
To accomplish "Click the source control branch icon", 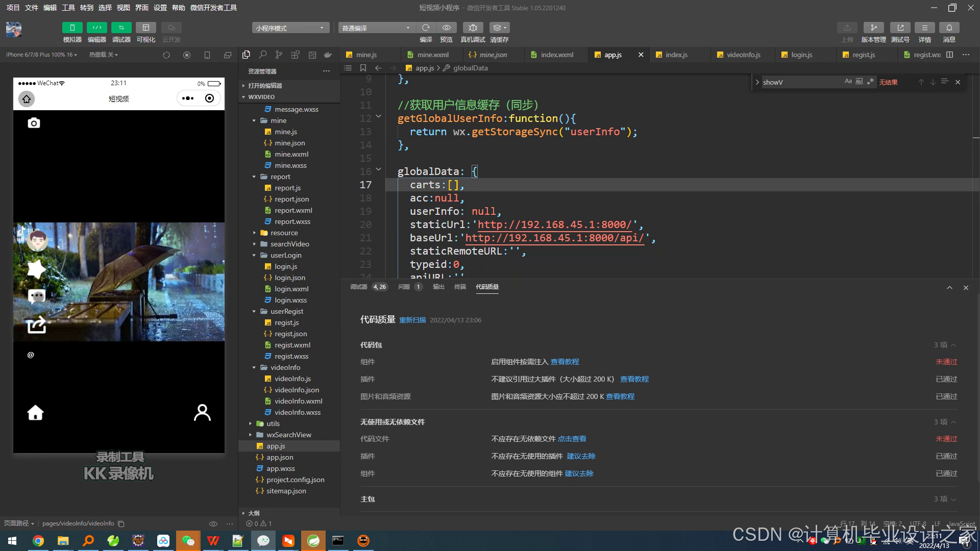I will pyautogui.click(x=279, y=55).
